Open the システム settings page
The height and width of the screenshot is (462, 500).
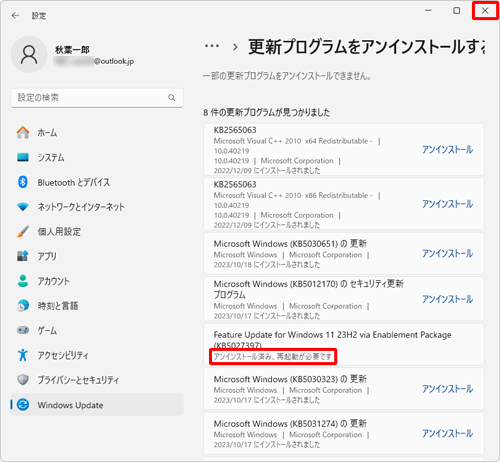coord(97,157)
